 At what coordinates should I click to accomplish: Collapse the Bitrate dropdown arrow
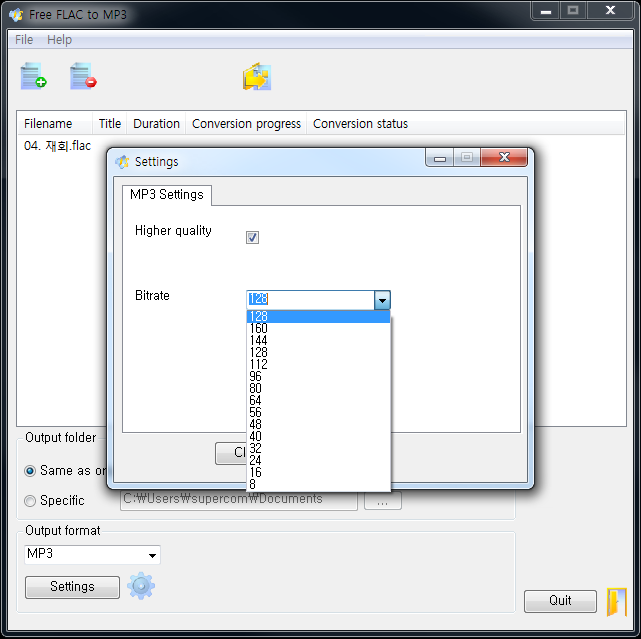[x=382, y=300]
